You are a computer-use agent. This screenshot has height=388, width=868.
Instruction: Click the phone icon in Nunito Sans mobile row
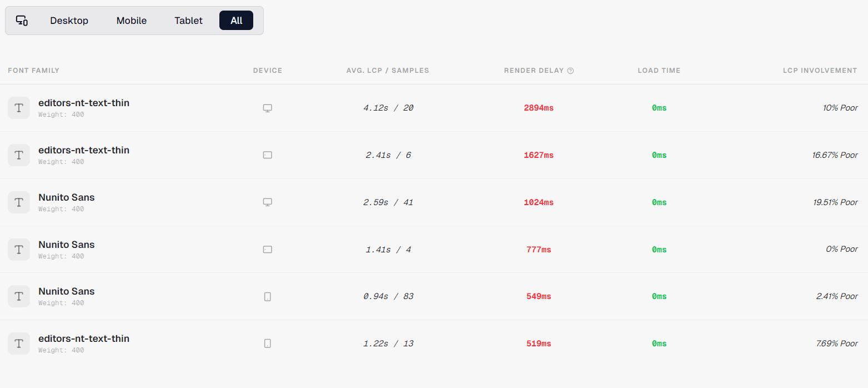point(267,296)
